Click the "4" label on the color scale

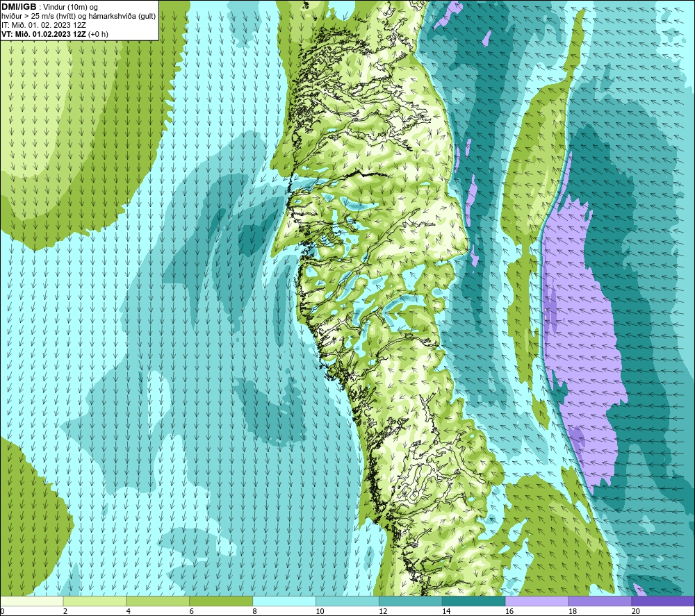click(x=129, y=611)
